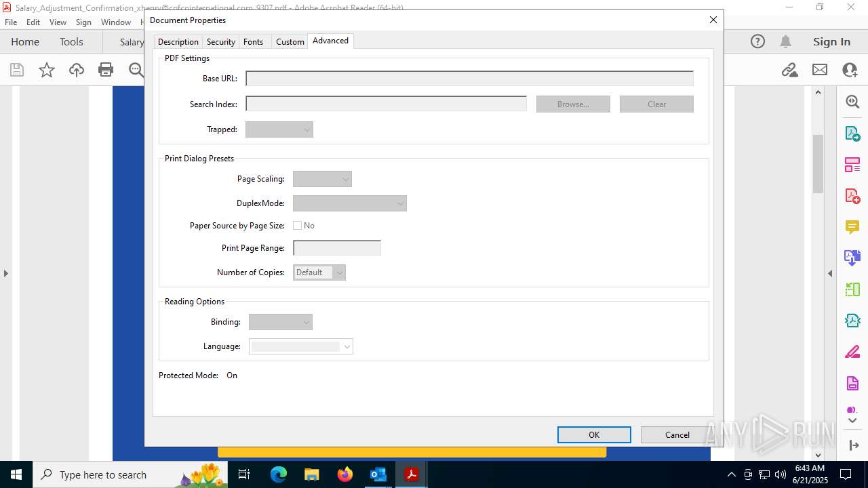The width and height of the screenshot is (868, 488).
Task: Click the Clear button
Action: click(656, 104)
